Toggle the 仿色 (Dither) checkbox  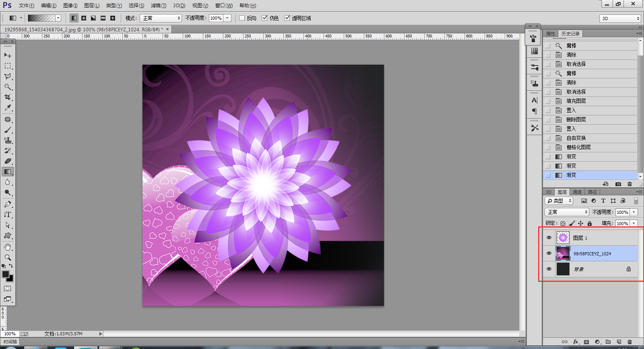[x=264, y=18]
